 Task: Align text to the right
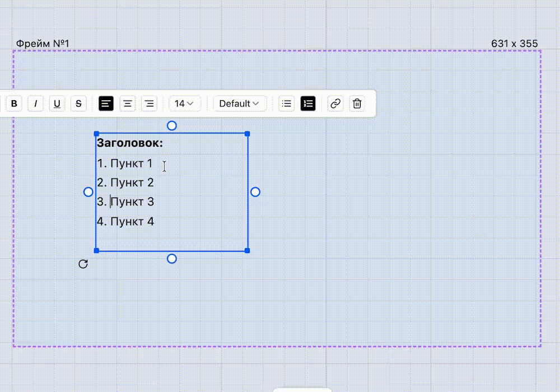149,104
